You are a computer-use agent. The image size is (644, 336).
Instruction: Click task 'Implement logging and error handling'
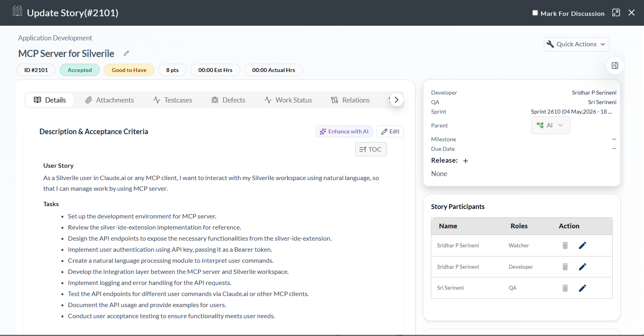coord(150,283)
